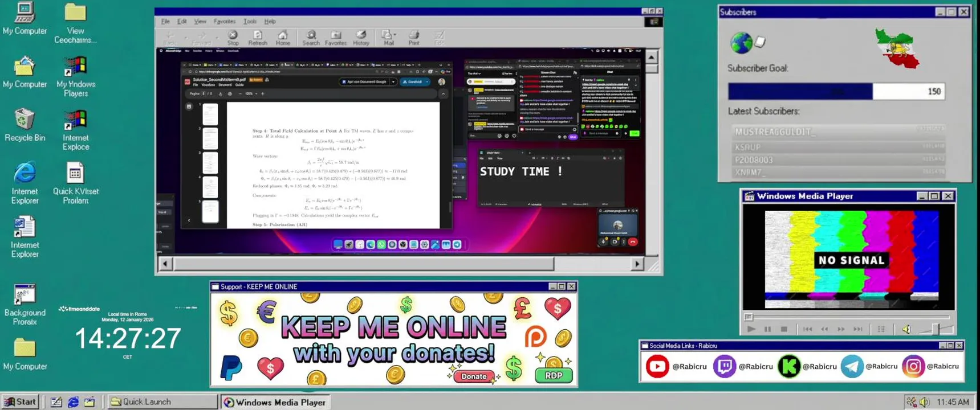
Task: Open the Kick @Rabicru link
Action: (807, 366)
